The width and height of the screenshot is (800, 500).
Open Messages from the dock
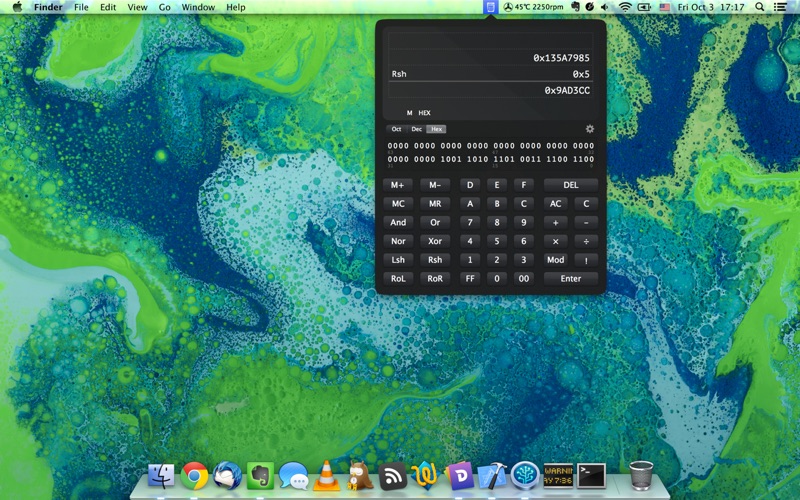tap(293, 476)
